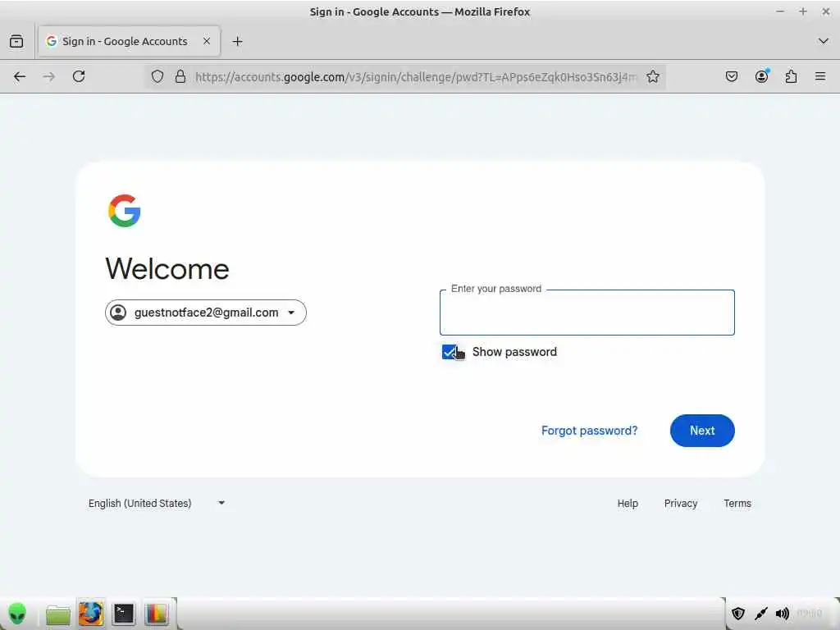Click the Google G logo
840x630 pixels.
tap(125, 211)
